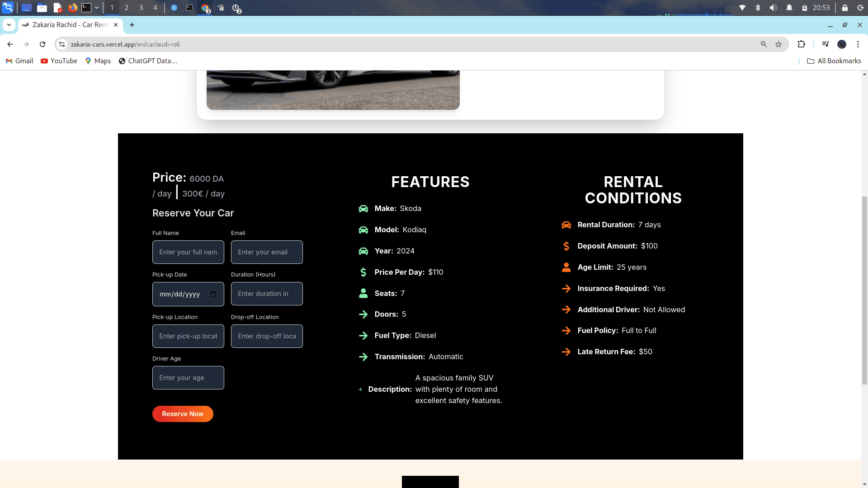Lock the screen with the padlock icon

click(x=845, y=8)
